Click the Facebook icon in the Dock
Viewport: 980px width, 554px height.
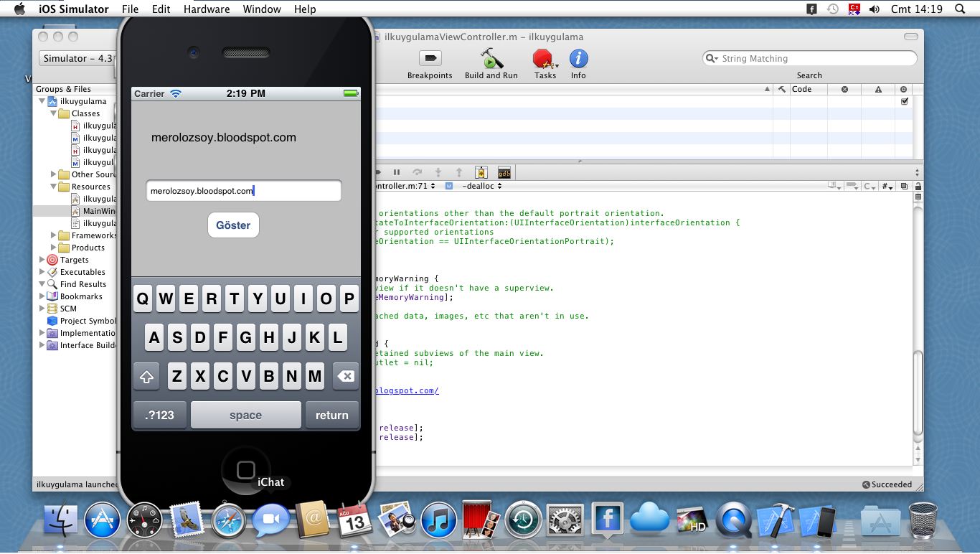(607, 518)
